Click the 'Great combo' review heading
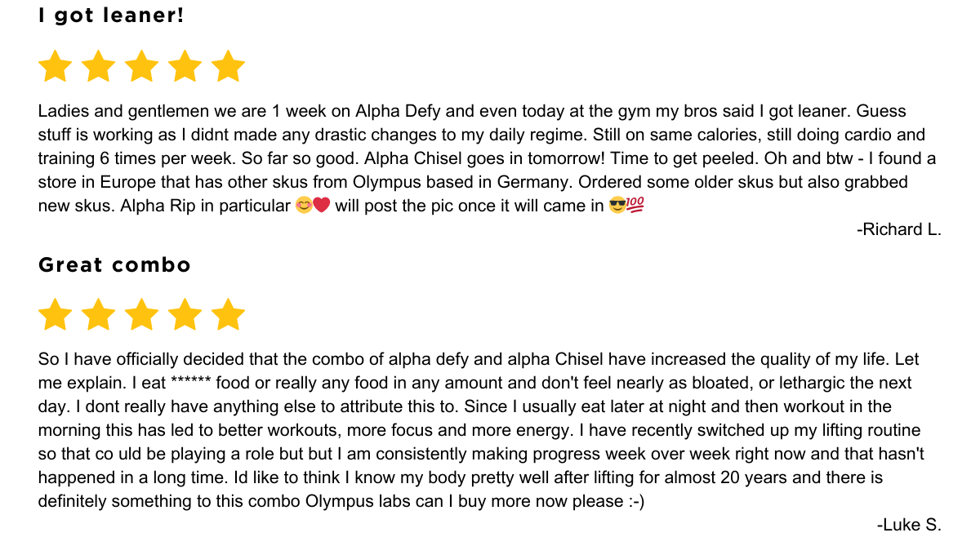 (114, 264)
